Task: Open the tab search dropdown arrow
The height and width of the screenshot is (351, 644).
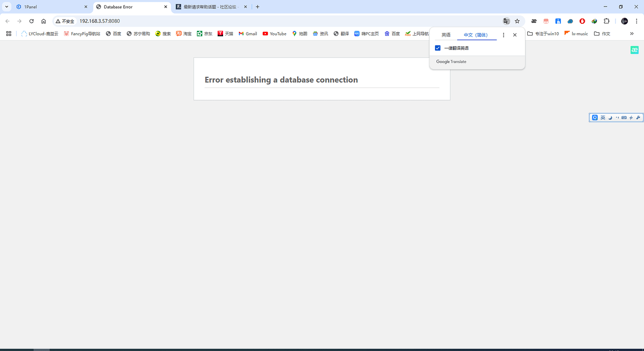Action: 7,7
